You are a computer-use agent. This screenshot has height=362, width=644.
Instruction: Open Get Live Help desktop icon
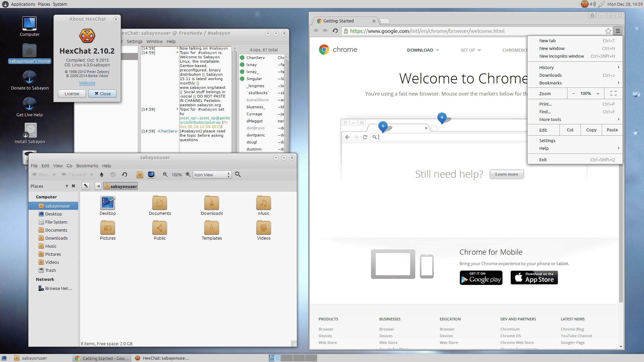click(x=30, y=107)
